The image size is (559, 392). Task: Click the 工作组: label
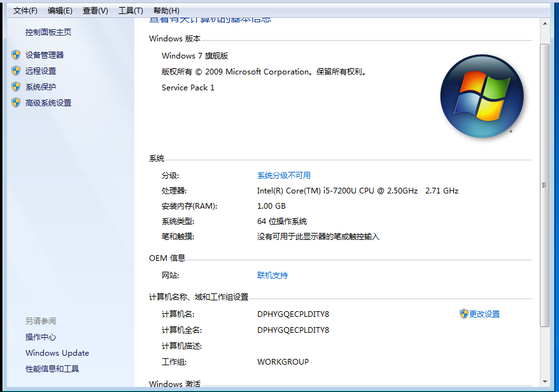[174, 361]
